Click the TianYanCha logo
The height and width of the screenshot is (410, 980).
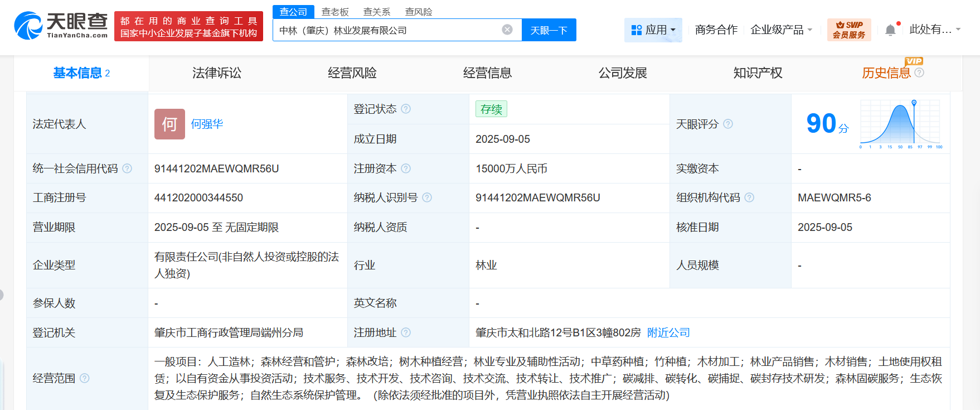(x=61, y=26)
